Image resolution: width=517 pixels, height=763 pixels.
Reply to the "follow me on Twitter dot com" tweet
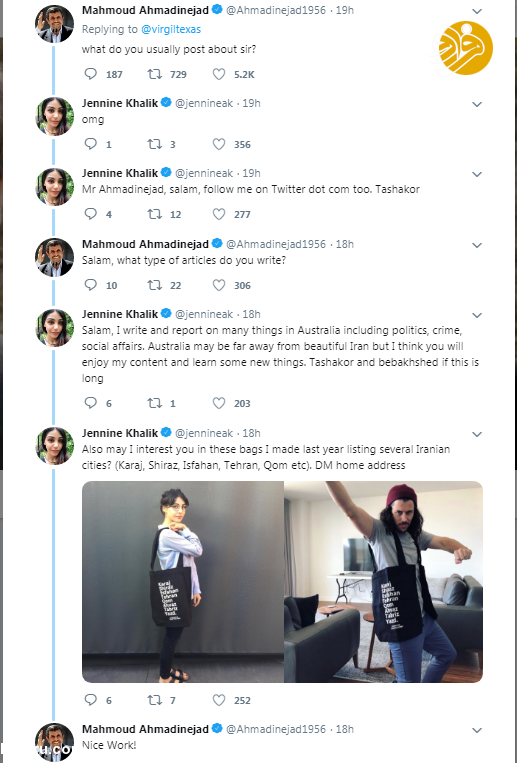pyautogui.click(x=91, y=214)
